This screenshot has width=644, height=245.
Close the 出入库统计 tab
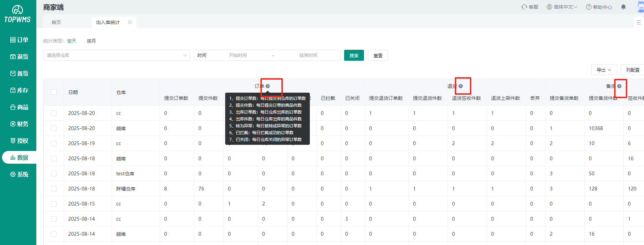click(130, 22)
